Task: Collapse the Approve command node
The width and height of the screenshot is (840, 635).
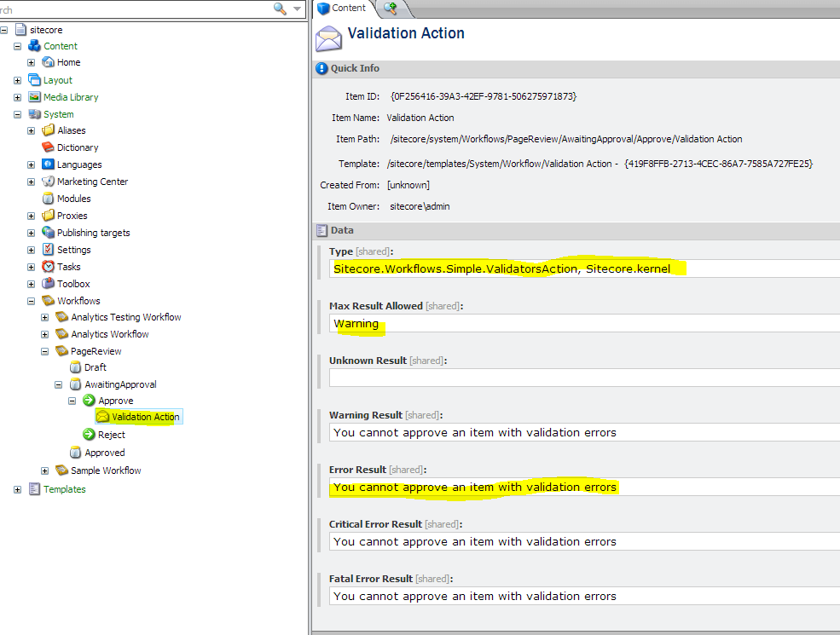Action: click(72, 401)
